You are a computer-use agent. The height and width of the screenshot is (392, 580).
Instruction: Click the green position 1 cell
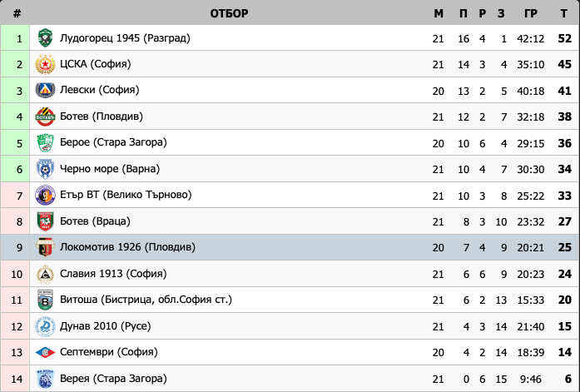(x=15, y=38)
